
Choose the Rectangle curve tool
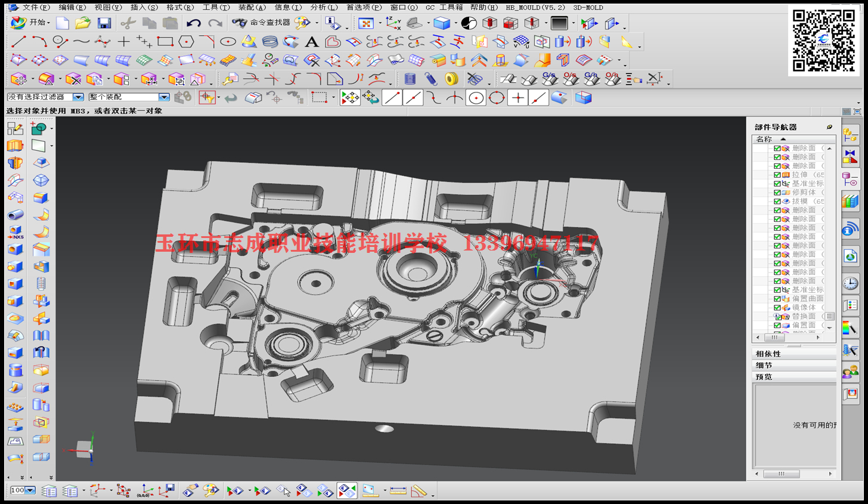coord(165,42)
